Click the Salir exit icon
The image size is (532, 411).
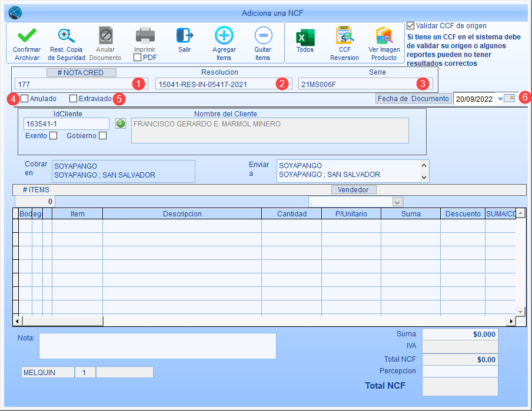click(x=184, y=35)
